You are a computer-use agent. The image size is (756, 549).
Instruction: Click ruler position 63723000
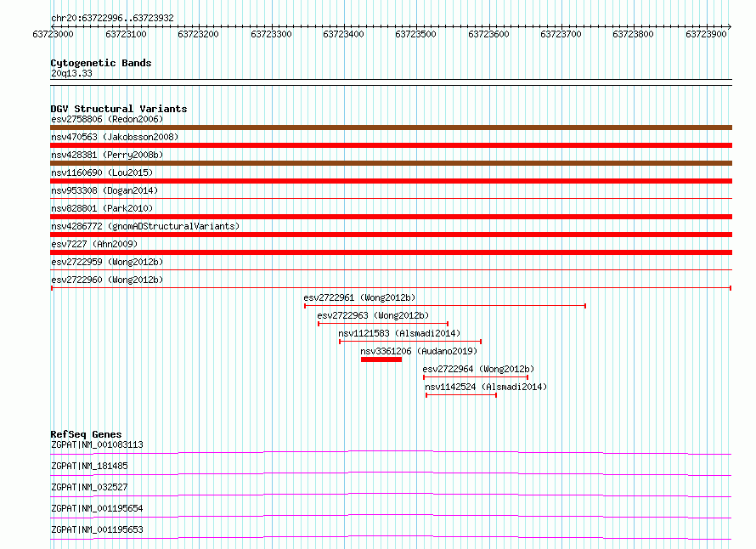click(x=53, y=34)
